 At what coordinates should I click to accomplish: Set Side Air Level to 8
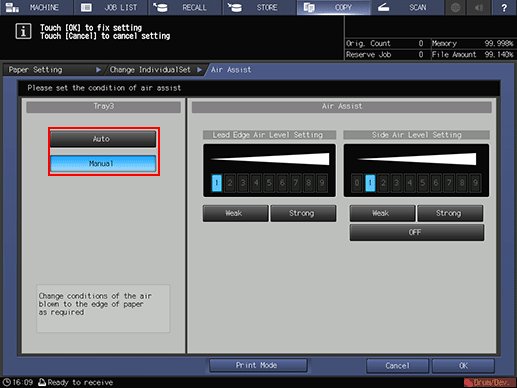click(x=462, y=183)
